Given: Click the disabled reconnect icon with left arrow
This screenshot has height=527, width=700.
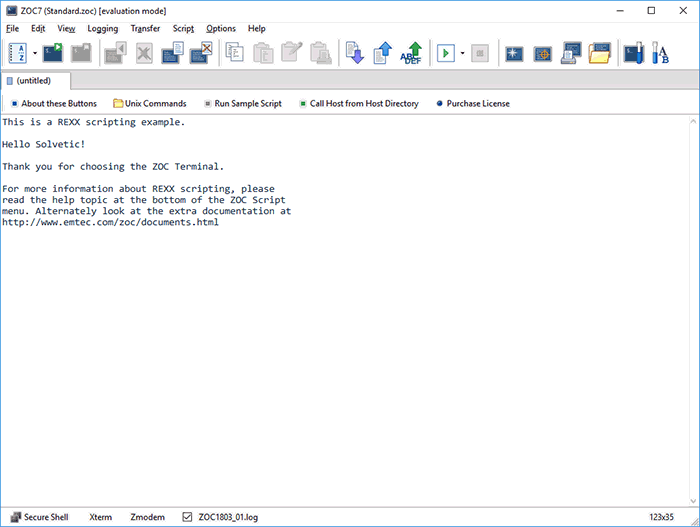Looking at the screenshot, I should pyautogui.click(x=115, y=53).
